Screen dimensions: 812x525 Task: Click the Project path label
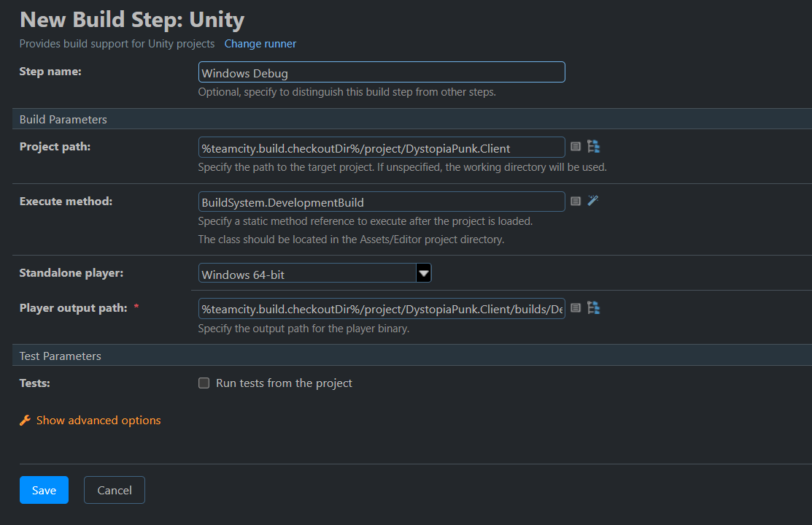coord(55,147)
